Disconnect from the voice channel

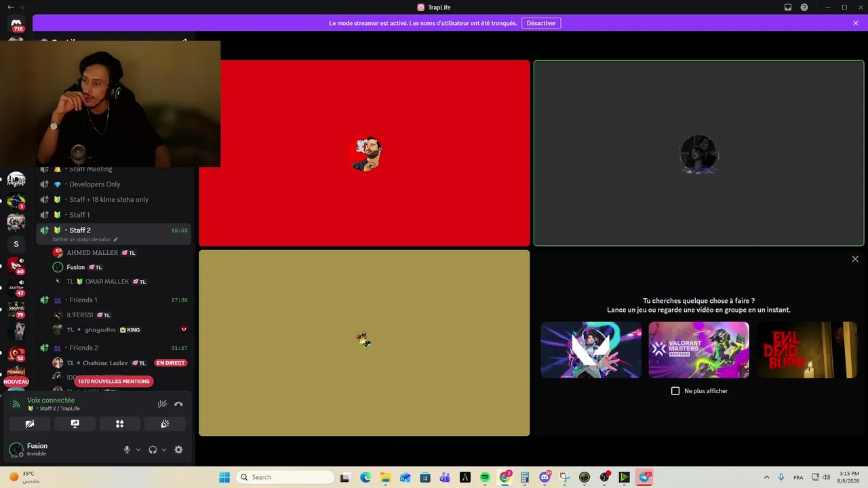tap(178, 404)
